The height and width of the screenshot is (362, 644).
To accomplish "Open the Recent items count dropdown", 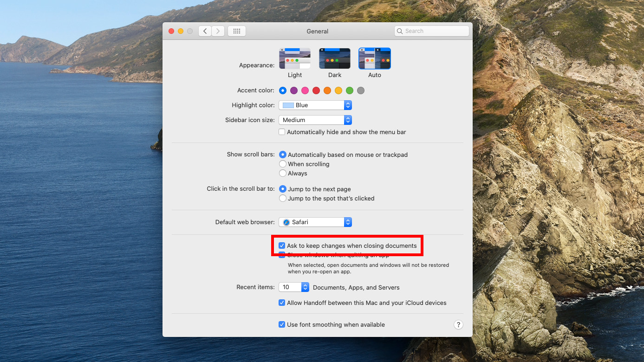I will pos(294,287).
